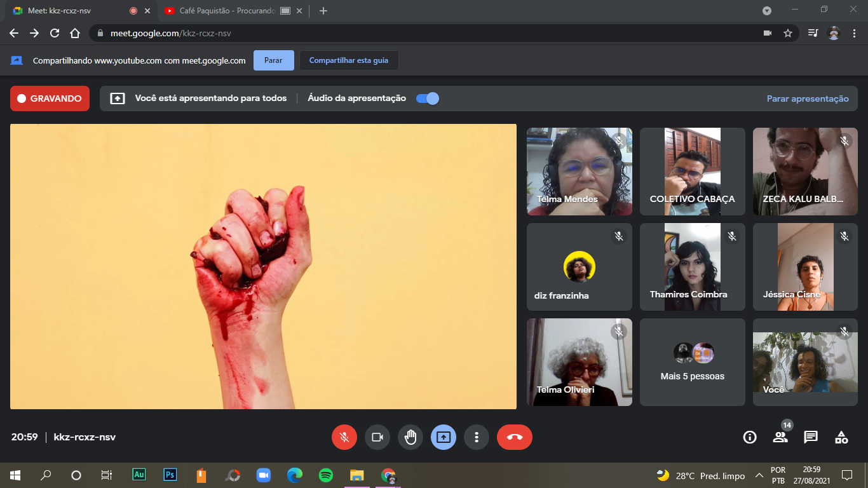Screen dimensions: 868x488
Task: Open the activities shapes icon
Action: (841, 437)
